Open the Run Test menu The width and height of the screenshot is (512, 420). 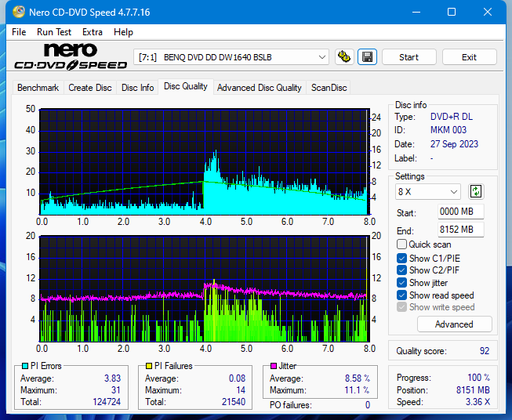[x=54, y=32]
